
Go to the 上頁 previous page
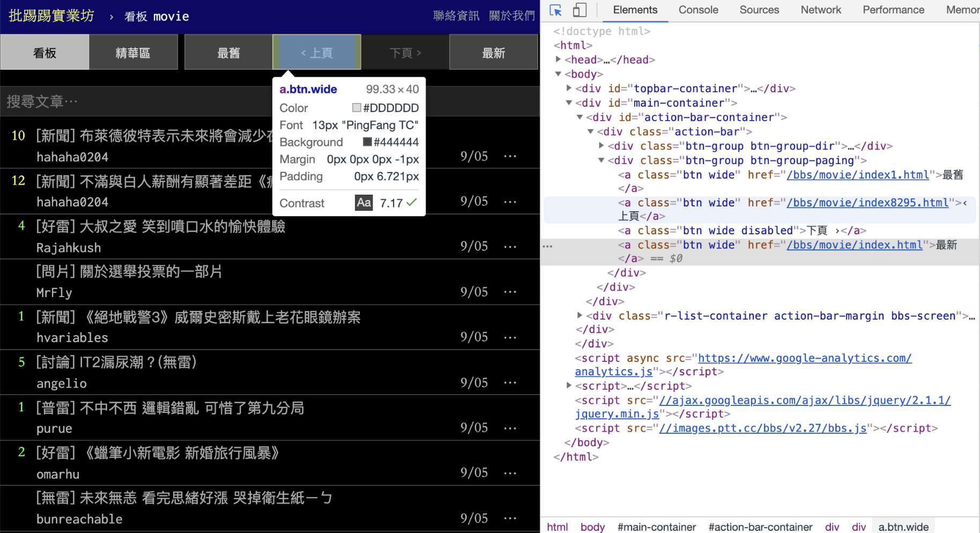coord(317,53)
